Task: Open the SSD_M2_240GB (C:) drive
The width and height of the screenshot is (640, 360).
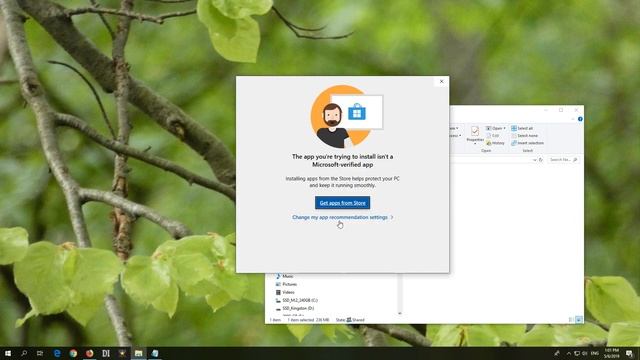Action: point(297,300)
